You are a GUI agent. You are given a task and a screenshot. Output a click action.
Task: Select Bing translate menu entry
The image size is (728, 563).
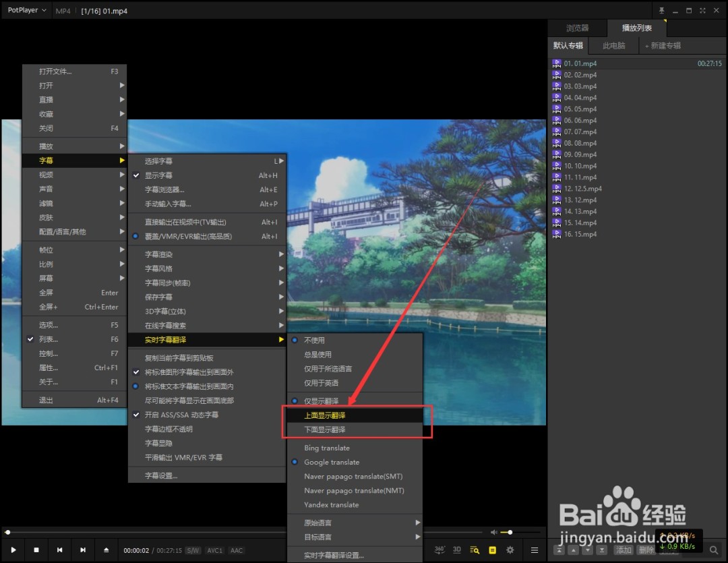click(355, 448)
